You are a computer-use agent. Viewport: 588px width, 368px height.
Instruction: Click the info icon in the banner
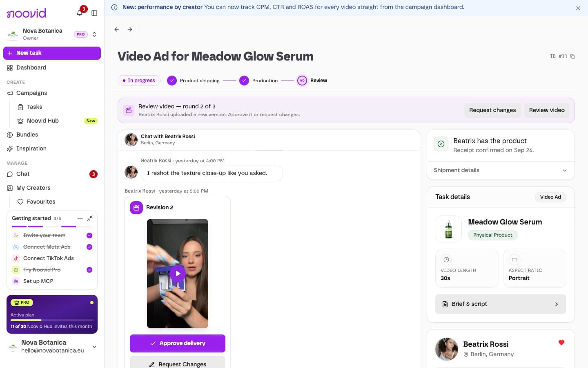coord(114,7)
